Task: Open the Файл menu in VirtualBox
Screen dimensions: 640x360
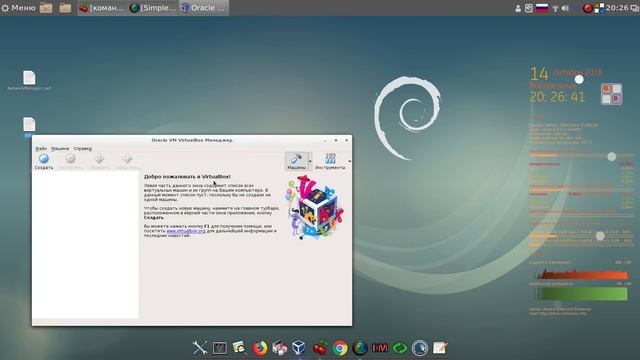Action: point(41,149)
